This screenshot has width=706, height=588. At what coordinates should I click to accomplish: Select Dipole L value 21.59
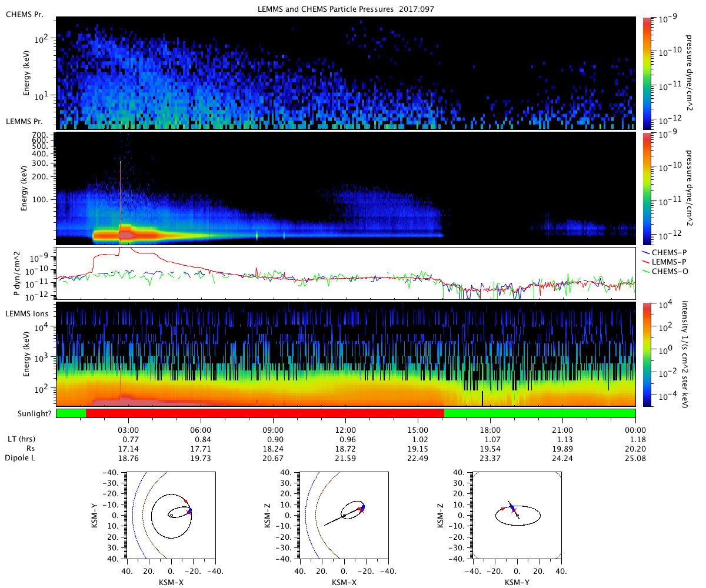(x=345, y=457)
